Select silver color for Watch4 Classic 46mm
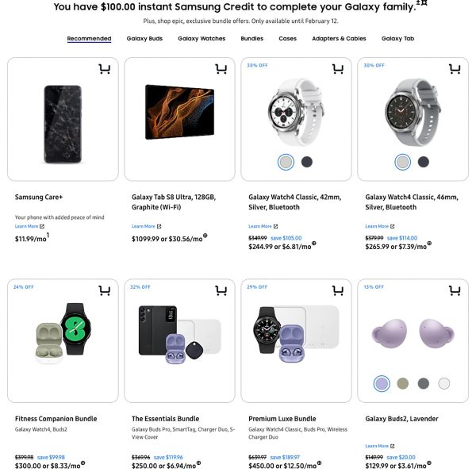Screen dimensions: 476x476 (x=402, y=162)
